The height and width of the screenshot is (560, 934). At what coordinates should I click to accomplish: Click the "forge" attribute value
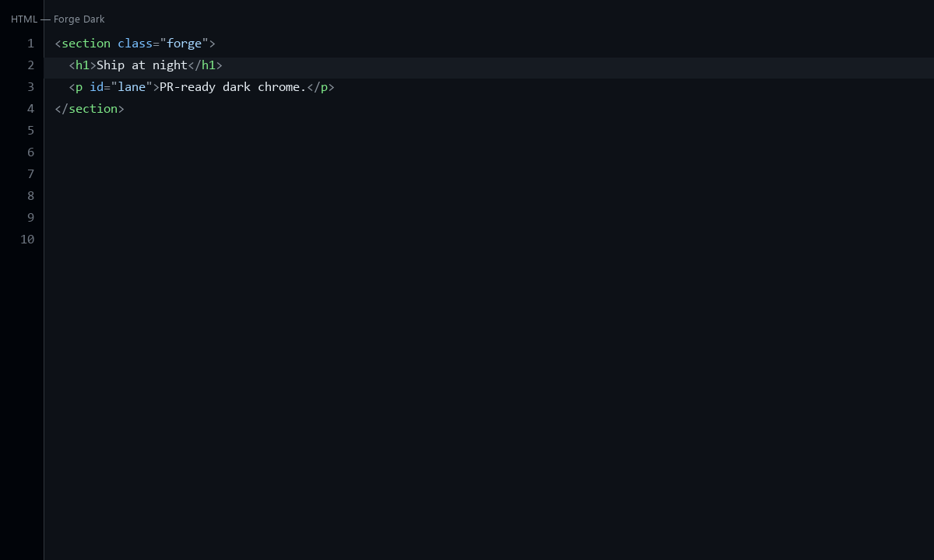[184, 44]
